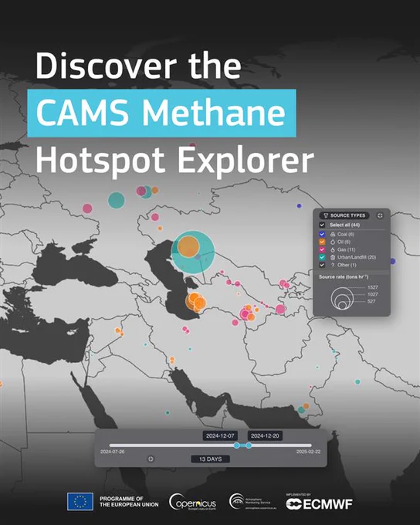Click the 2024-12-20 date label

(265, 435)
